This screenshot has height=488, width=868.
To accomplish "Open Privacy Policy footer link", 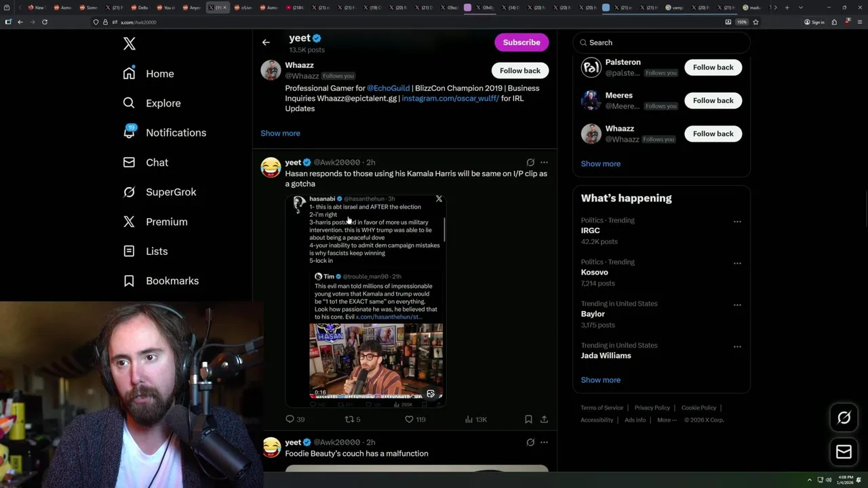I will [x=652, y=407].
